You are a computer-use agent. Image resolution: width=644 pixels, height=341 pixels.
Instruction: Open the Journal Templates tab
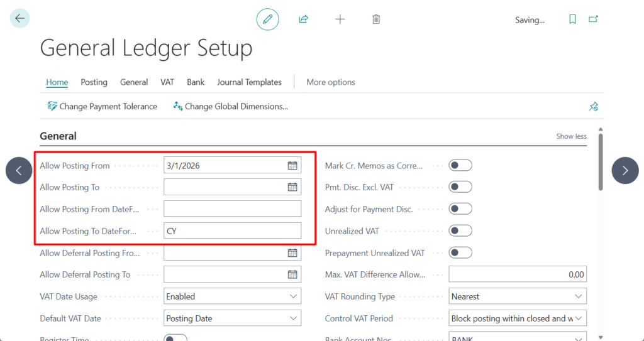point(249,82)
